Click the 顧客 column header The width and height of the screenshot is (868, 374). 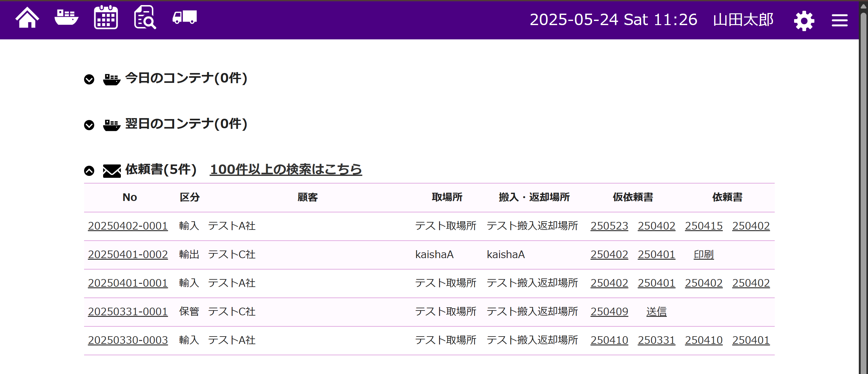point(307,197)
